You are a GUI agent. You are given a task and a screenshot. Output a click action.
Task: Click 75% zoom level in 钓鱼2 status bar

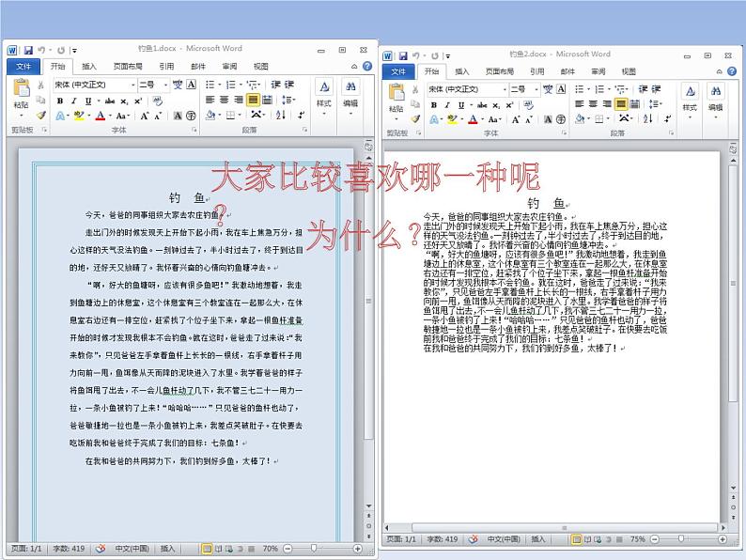coord(638,539)
